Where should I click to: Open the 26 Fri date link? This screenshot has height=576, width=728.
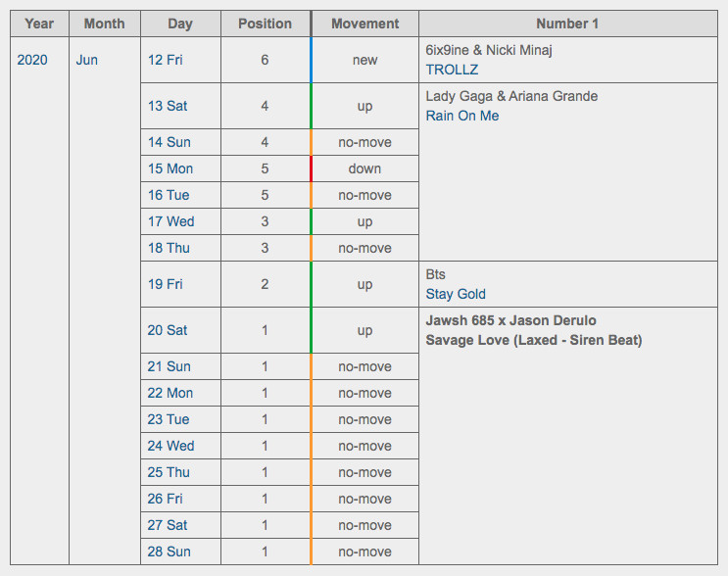(166, 499)
